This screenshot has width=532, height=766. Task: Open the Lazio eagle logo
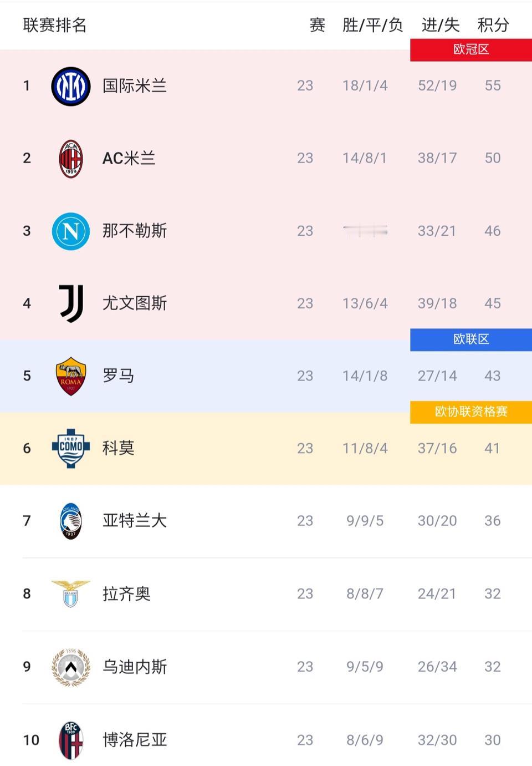click(x=70, y=593)
